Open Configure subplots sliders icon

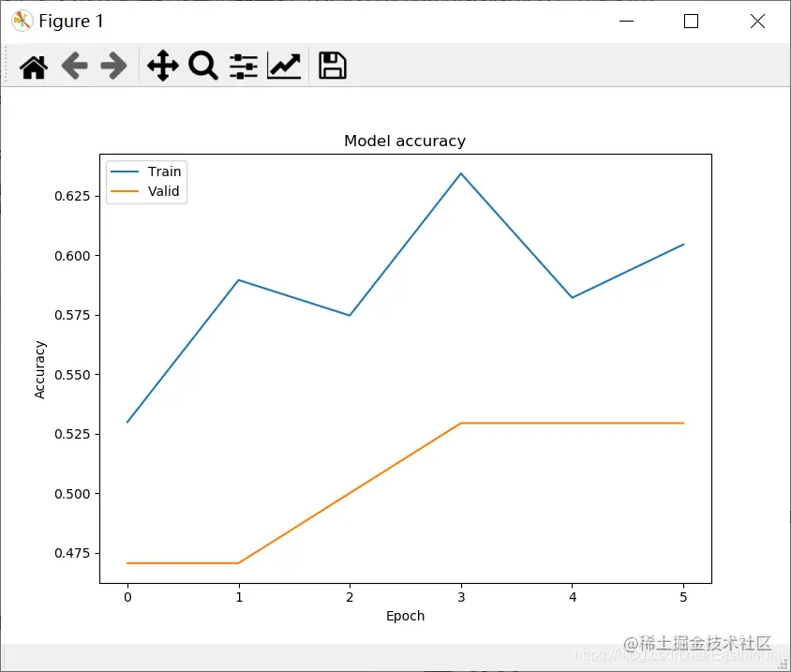244,67
